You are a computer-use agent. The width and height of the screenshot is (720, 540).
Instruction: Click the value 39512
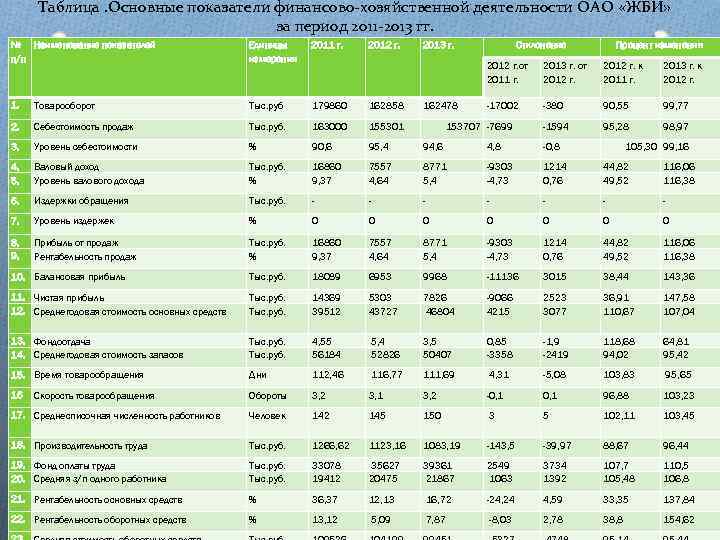point(326,312)
